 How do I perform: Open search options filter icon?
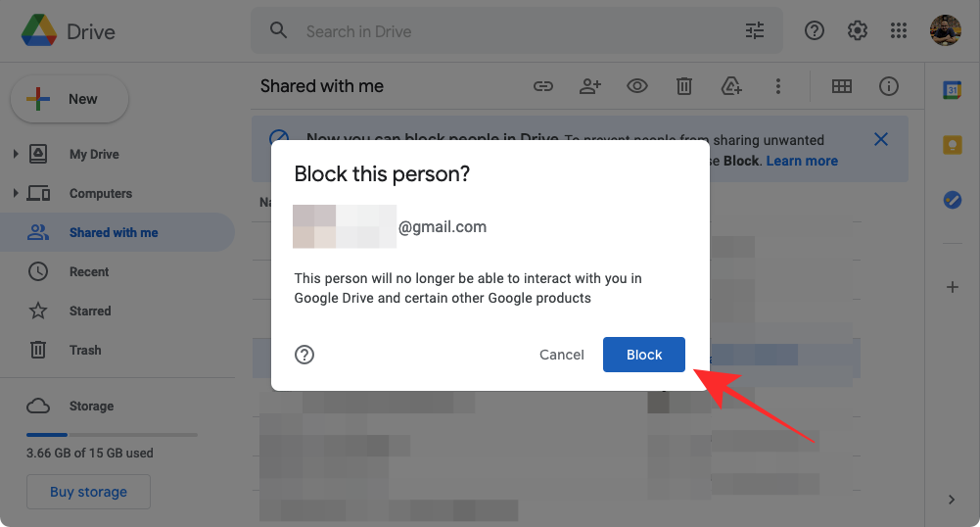pos(755,31)
